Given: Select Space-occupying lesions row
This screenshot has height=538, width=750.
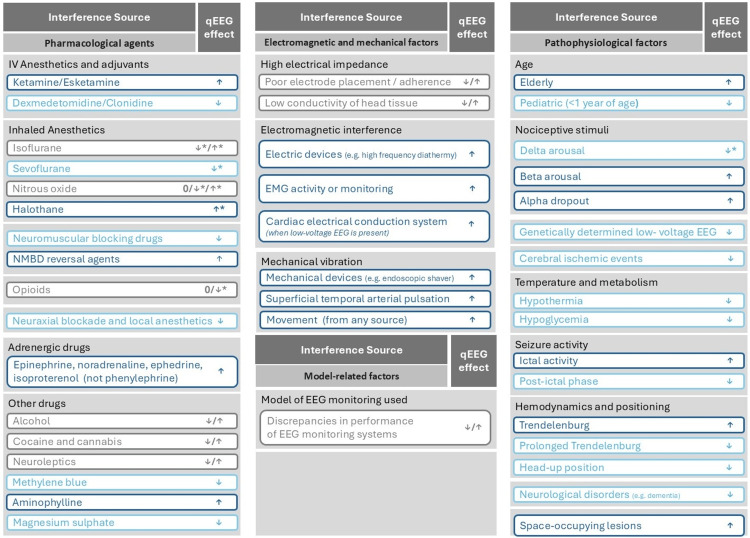Looking at the screenshot, I should pyautogui.click(x=629, y=525).
